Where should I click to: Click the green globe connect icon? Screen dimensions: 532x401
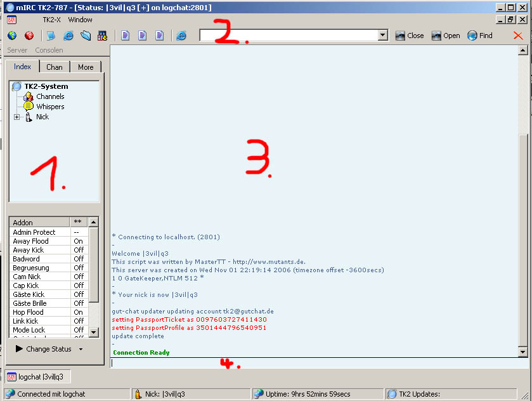[12, 36]
